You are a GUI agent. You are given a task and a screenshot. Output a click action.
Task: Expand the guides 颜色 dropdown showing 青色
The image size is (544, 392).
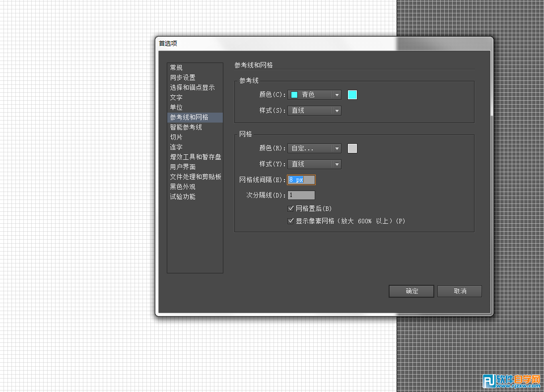click(x=315, y=95)
